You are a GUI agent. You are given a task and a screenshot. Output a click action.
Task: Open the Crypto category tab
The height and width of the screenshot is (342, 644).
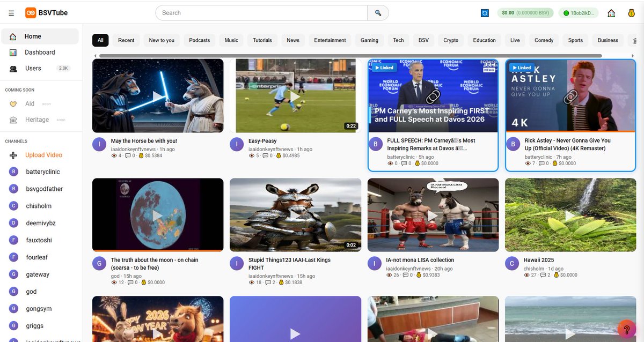pos(451,40)
